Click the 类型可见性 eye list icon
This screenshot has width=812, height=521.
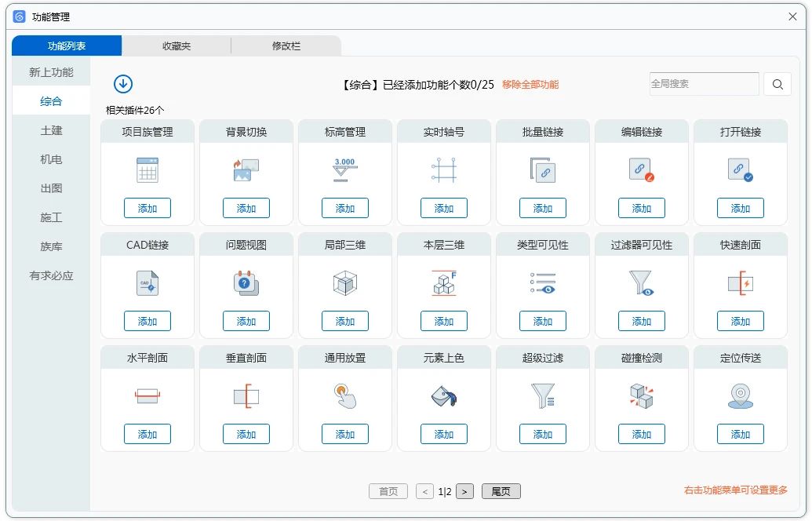[543, 283]
